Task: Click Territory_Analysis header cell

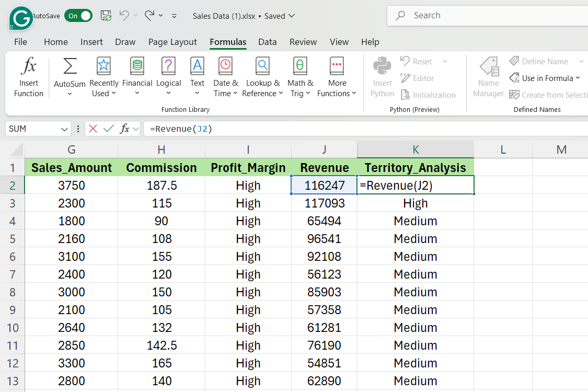Action: tap(416, 167)
